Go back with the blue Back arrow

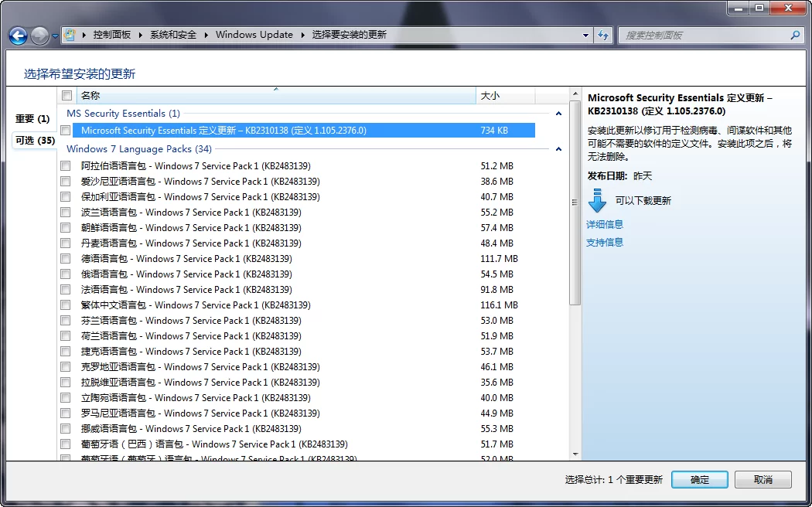pyautogui.click(x=18, y=36)
